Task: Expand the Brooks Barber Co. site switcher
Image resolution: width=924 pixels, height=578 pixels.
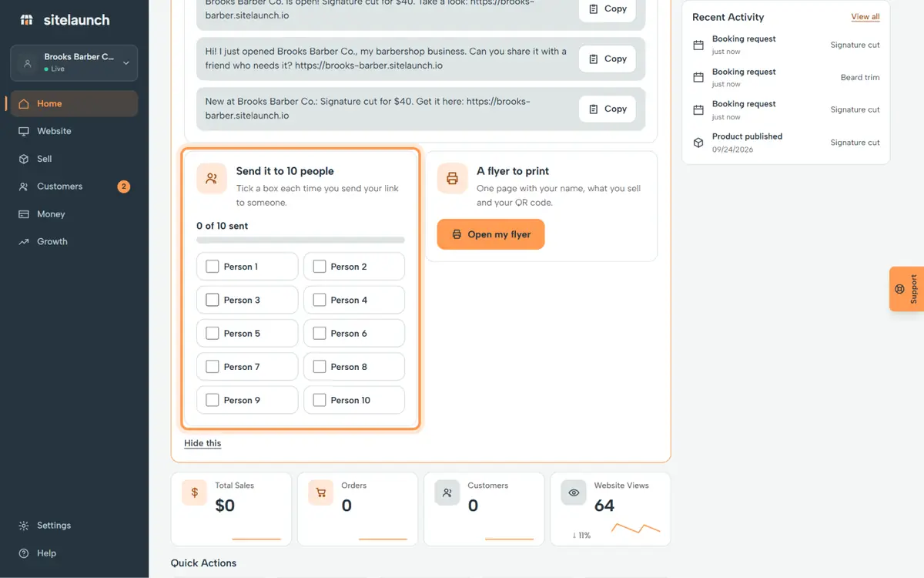Action: tap(74, 63)
